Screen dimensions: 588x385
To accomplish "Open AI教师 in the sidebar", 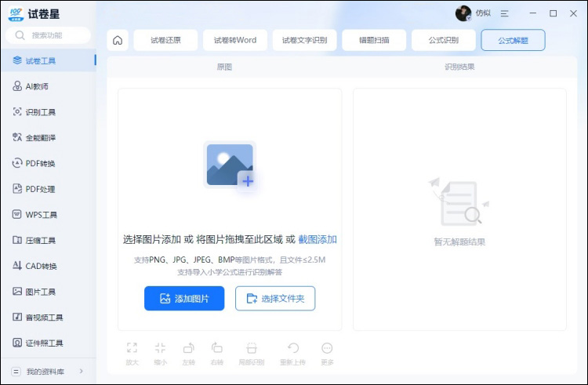I will [49, 86].
